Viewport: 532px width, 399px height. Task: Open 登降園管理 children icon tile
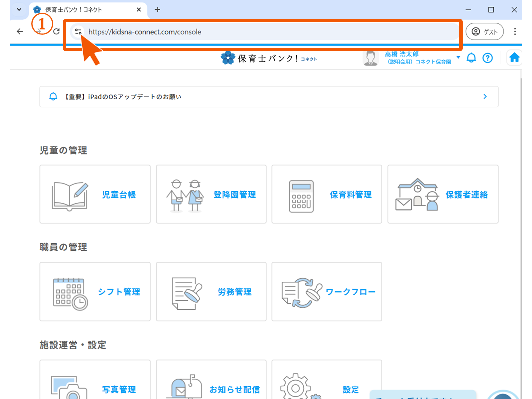[x=211, y=195]
